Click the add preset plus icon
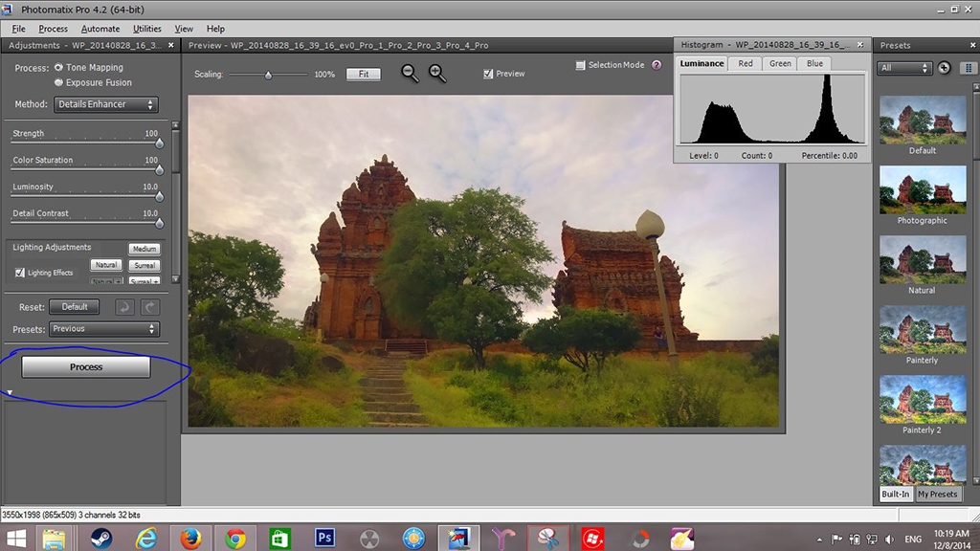This screenshot has width=980, height=551. pos(944,68)
